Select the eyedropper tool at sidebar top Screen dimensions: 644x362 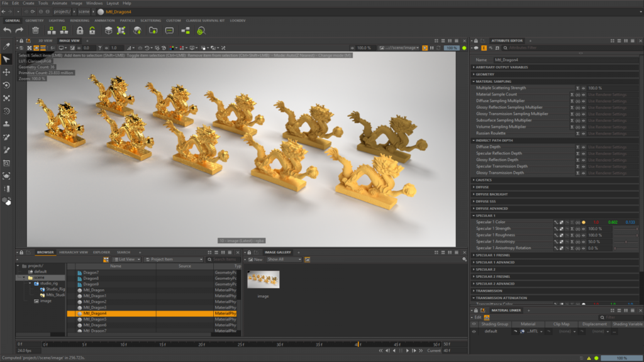tap(6, 46)
